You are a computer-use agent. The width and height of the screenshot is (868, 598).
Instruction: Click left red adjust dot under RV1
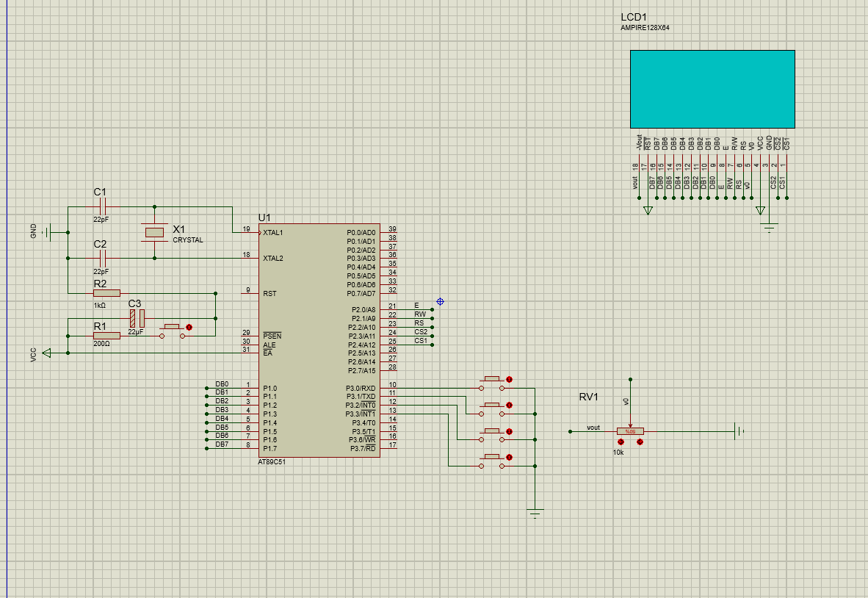621,442
